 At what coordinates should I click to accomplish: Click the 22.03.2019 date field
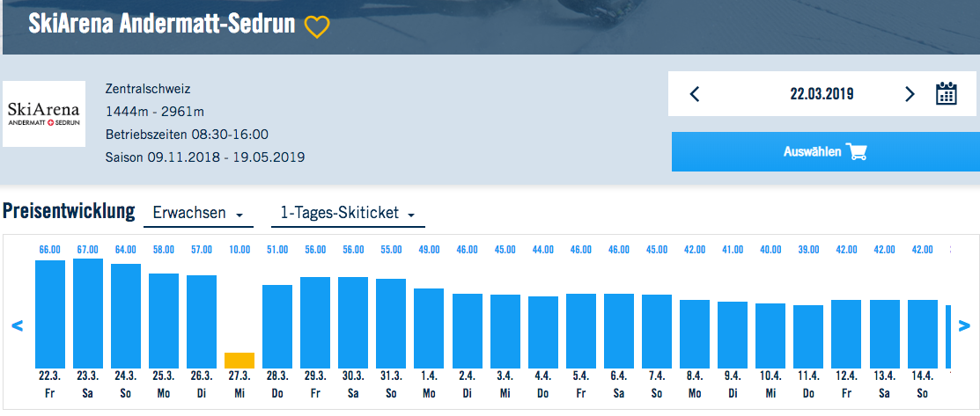[821, 94]
